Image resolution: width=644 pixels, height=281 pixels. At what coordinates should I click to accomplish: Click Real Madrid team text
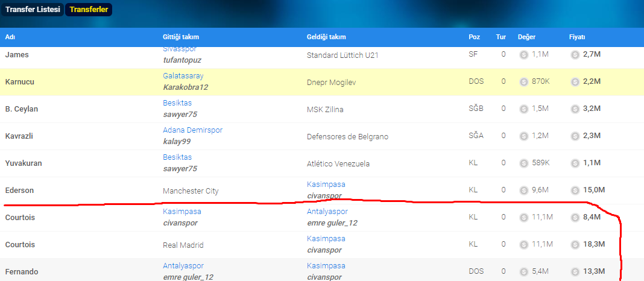click(x=183, y=245)
